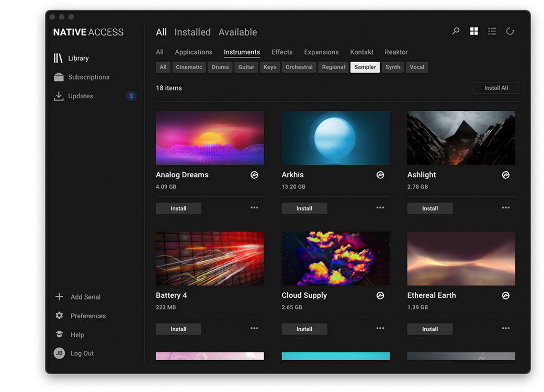Image resolution: width=544 pixels, height=392 pixels.
Task: Open Cloud Supply more options menu
Action: pos(380,328)
